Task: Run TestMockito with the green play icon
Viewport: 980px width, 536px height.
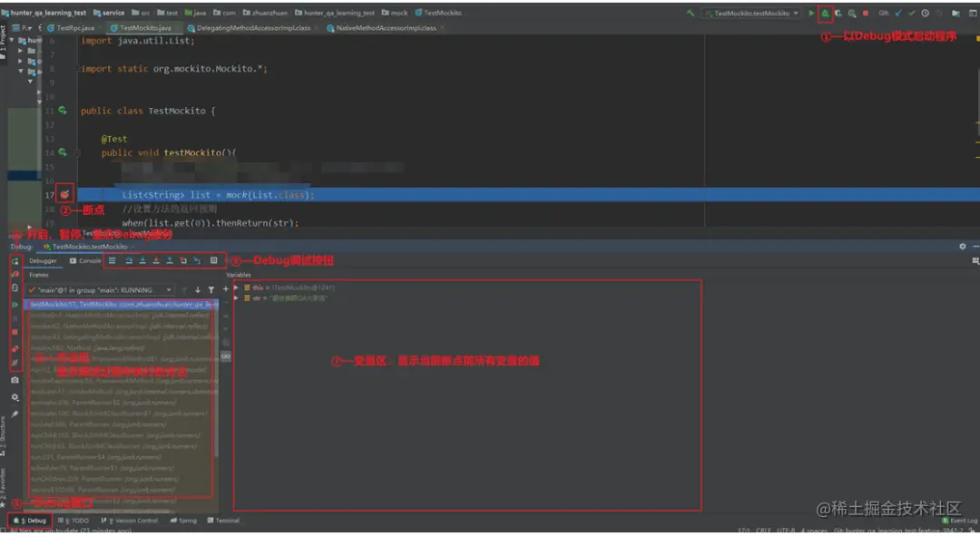Action: click(x=811, y=13)
